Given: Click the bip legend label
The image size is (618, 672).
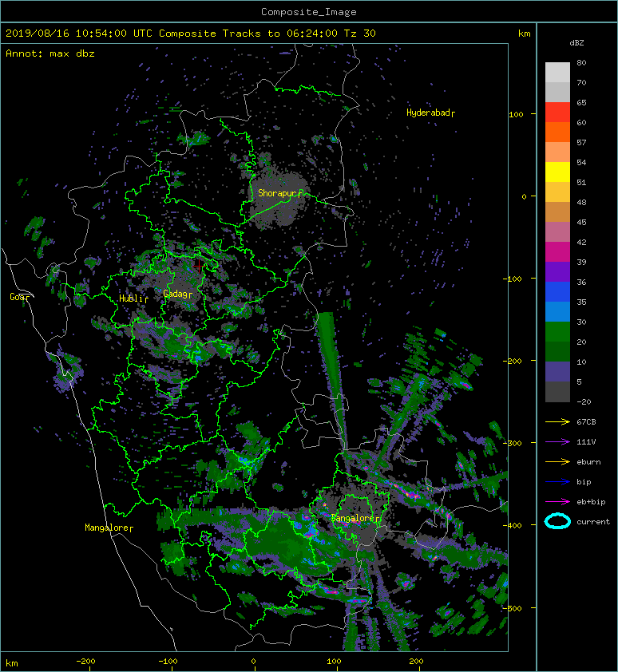Looking at the screenshot, I should pyautogui.click(x=584, y=482).
